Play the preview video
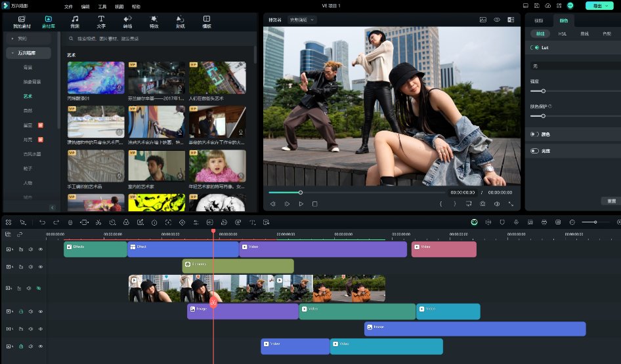 (301, 204)
